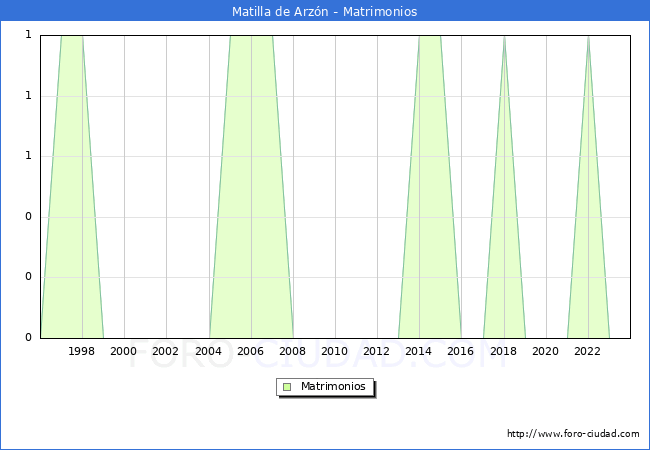650x450 pixels.
Task: Select the 2000 x-axis label
Action: pyautogui.click(x=124, y=351)
